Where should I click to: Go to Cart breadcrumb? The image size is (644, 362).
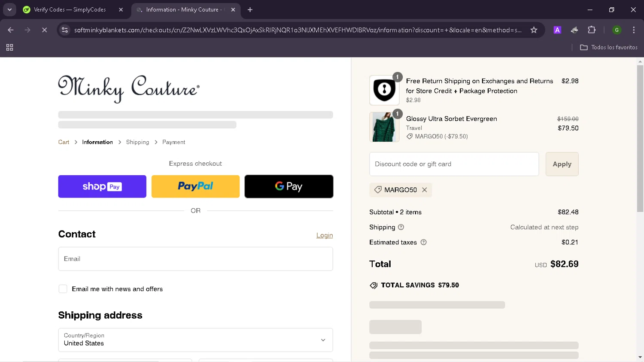[x=64, y=142]
